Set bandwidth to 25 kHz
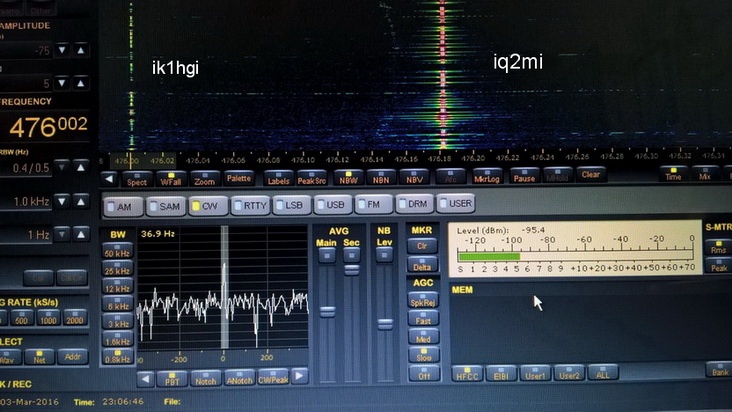Image resolution: width=732 pixels, height=412 pixels. point(117,268)
